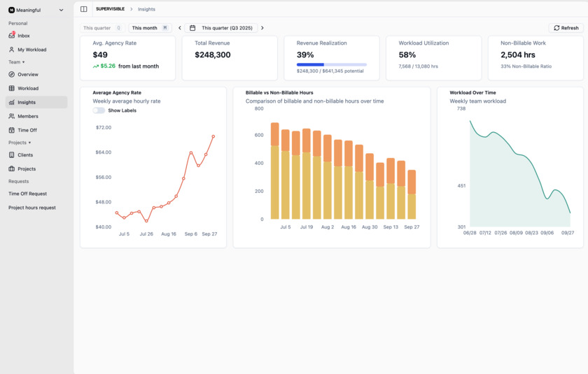
Task: Click the Revenue Realization progress bar
Action: [331, 64]
